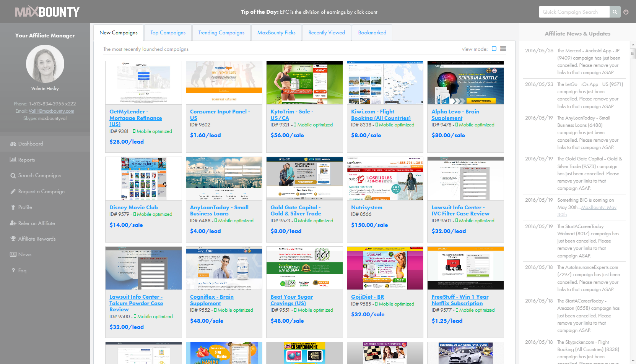Open the Trending Campaigns tab
Image resolution: width=636 pixels, height=364 pixels.
221,33
